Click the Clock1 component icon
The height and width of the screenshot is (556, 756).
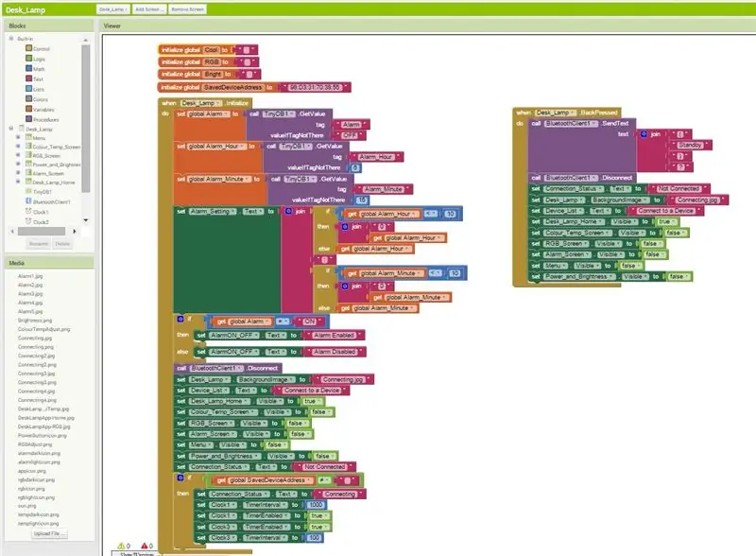(28, 212)
